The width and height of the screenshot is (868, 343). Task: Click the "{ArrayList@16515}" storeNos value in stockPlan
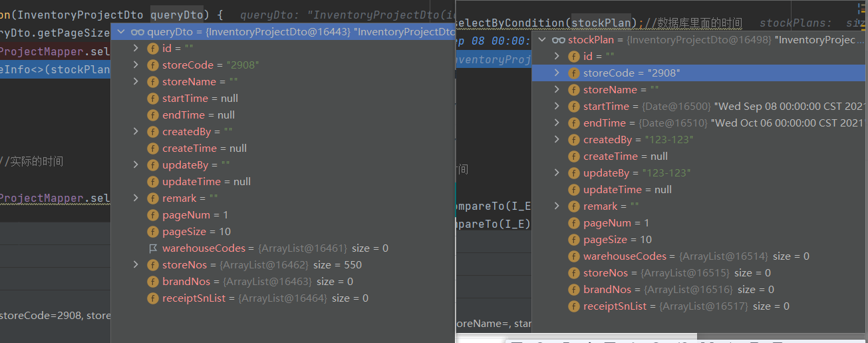pos(686,273)
